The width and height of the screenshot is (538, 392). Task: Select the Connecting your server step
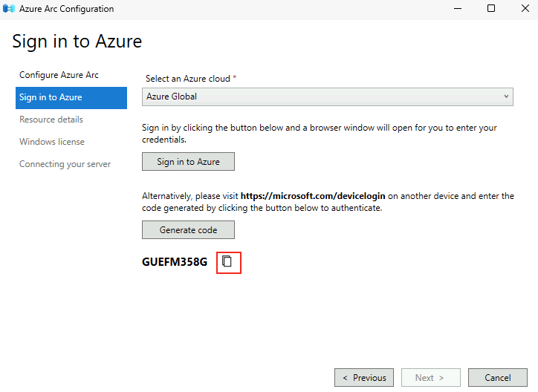click(x=65, y=164)
